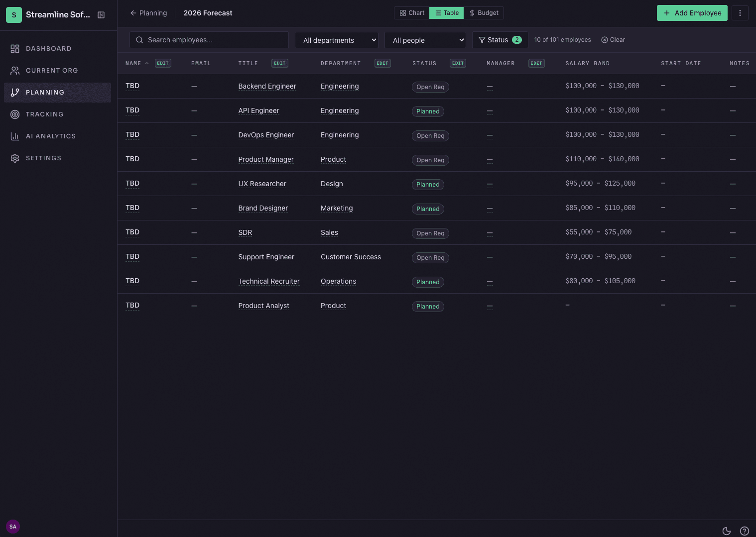Click the Product Manager title
The height and width of the screenshot is (537, 756).
266,159
